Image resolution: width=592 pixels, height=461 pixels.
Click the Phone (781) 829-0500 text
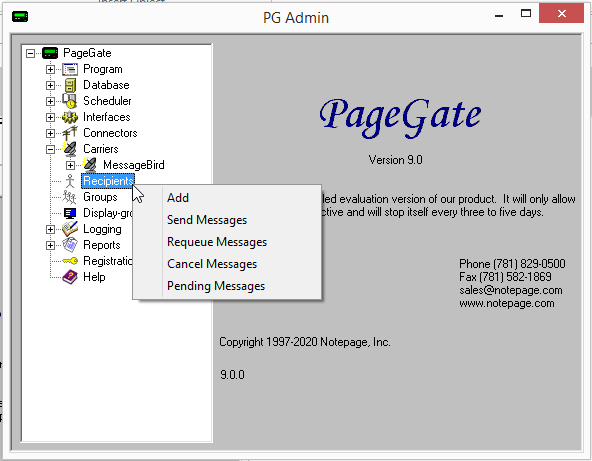512,264
